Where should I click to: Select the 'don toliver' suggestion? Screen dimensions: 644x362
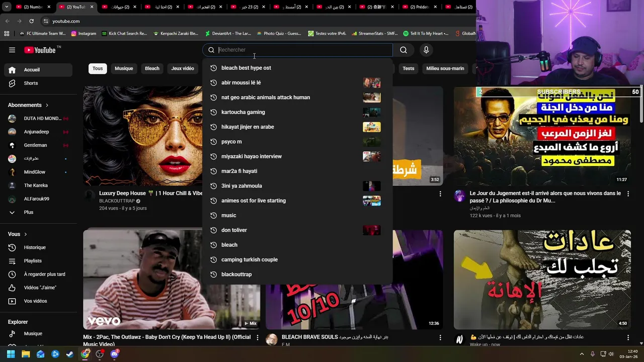click(x=297, y=230)
